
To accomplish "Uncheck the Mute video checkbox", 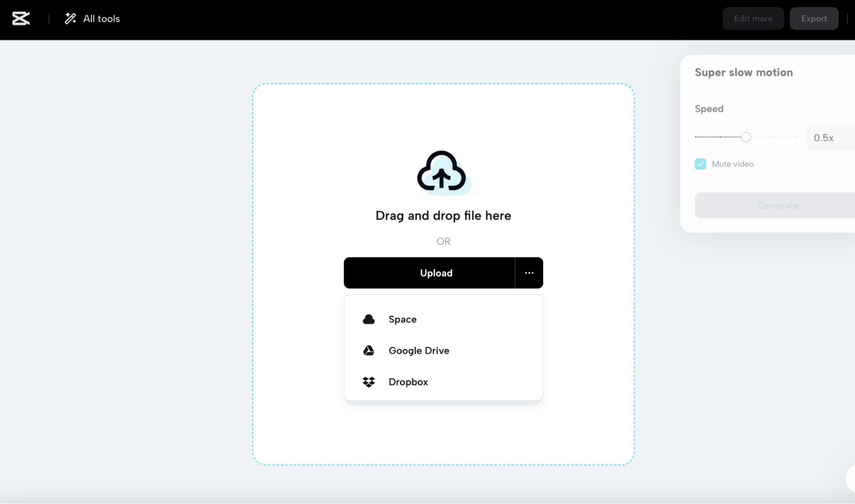I will 700,164.
